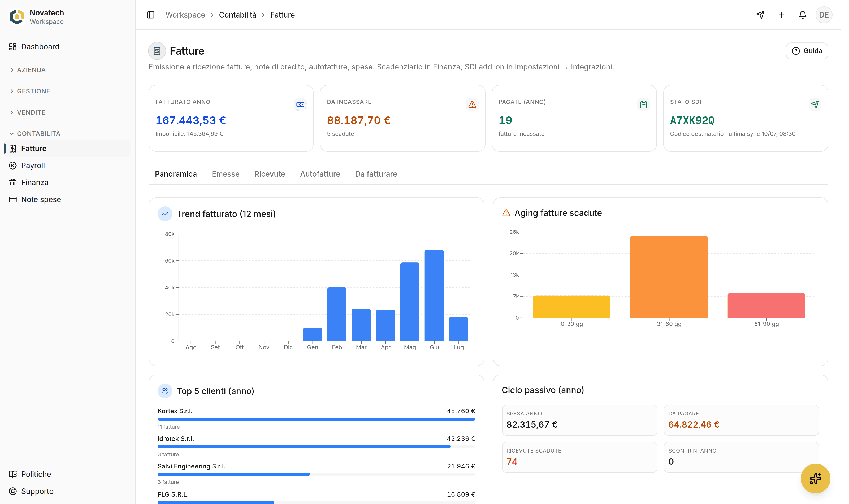Image resolution: width=849 pixels, height=504 pixels.
Task: Open the notifications bell
Action: tap(803, 15)
